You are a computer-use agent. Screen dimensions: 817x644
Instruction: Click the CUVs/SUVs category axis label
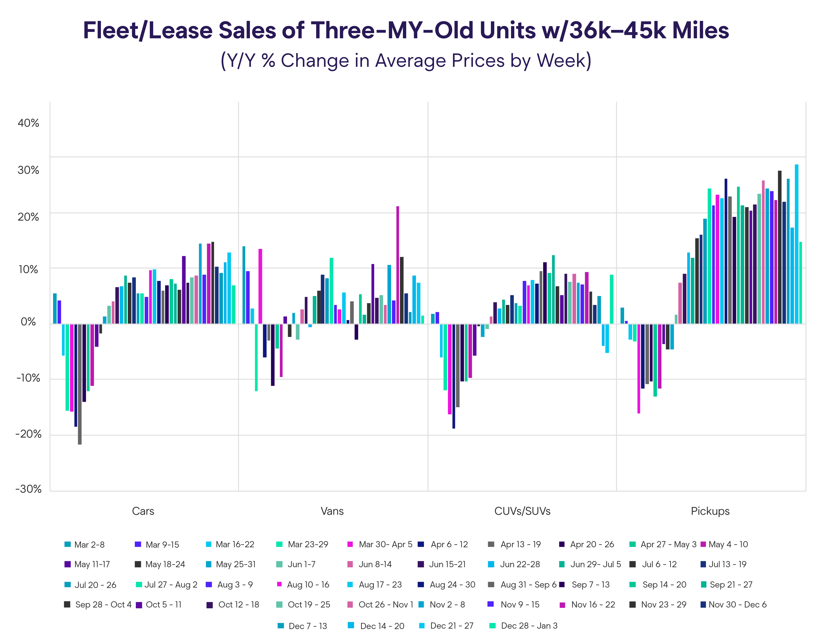[x=522, y=511]
